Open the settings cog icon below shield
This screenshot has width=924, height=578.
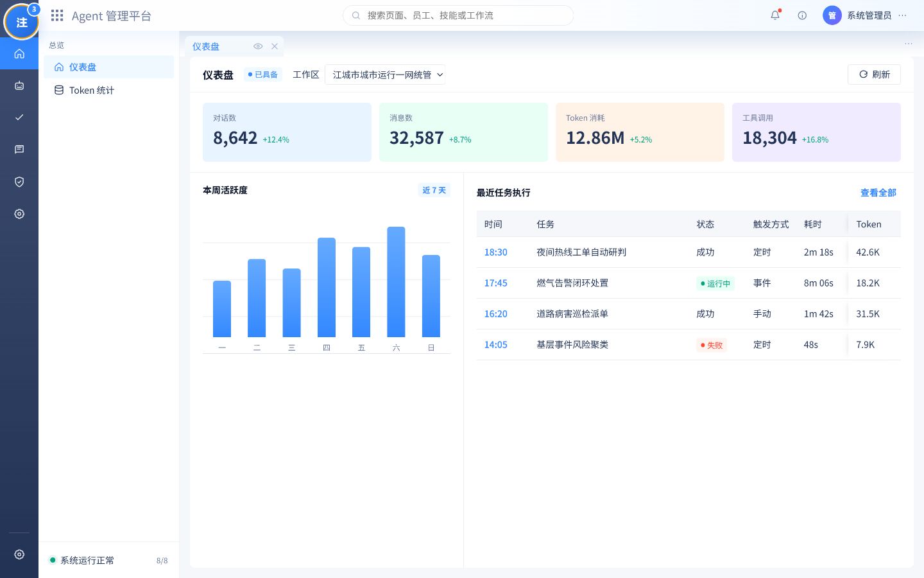click(19, 214)
